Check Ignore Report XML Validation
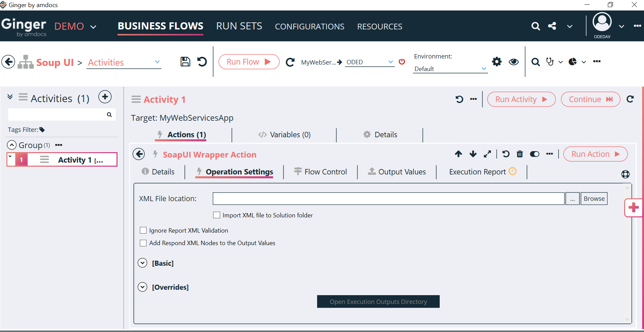This screenshot has height=332, width=644. [143, 230]
